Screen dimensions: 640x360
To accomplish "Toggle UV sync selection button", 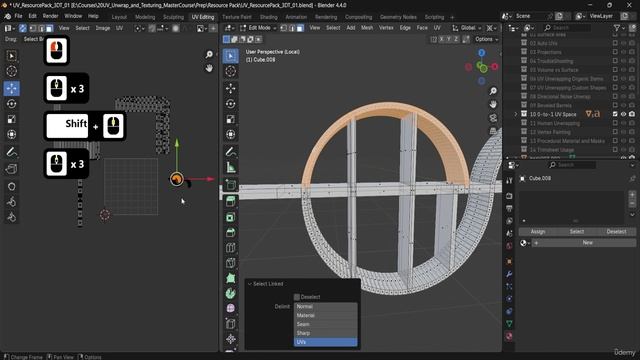I will (x=22, y=28).
